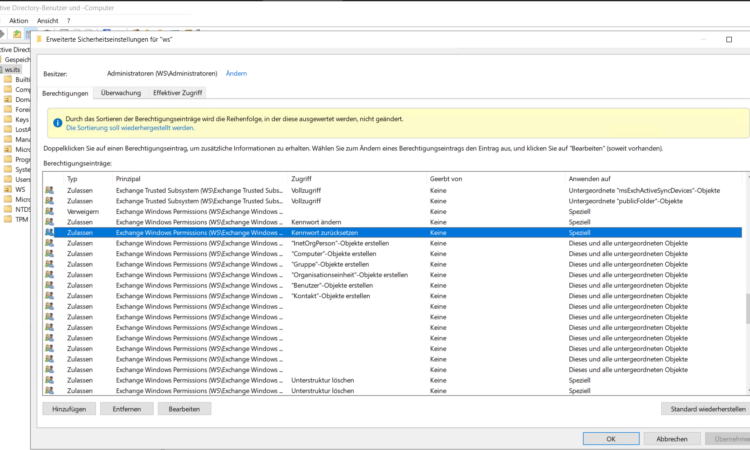The width and height of the screenshot is (750, 450).
Task: Cancel with the Abbrechen button
Action: [672, 439]
